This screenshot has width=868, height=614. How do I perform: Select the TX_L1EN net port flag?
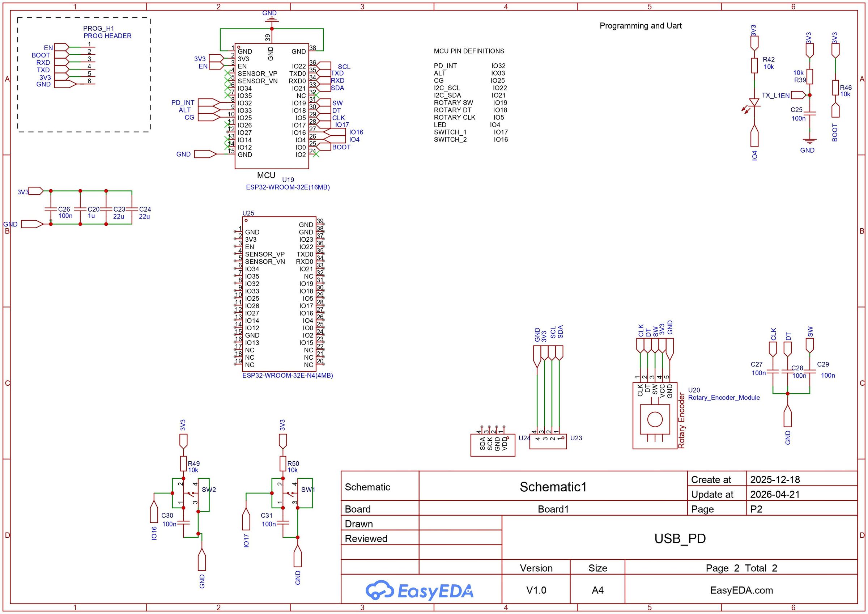[799, 95]
